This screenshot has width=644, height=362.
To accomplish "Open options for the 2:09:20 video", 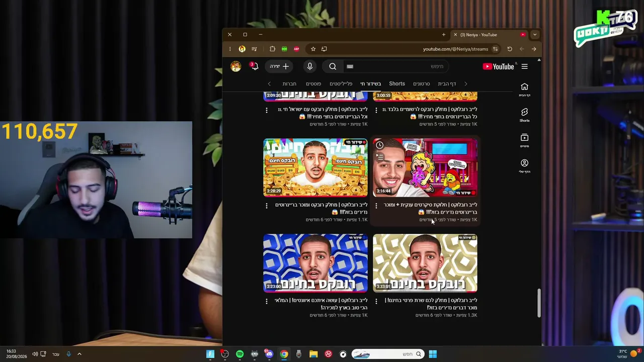I will tap(267, 110).
